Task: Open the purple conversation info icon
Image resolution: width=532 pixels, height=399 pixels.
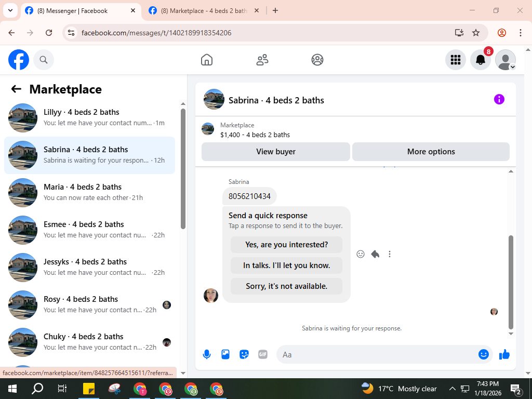Action: pyautogui.click(x=499, y=99)
